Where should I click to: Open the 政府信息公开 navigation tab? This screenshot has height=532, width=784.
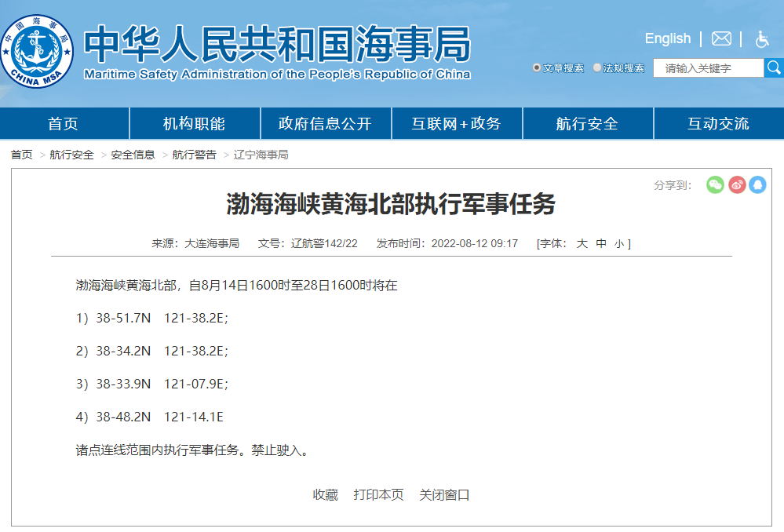tap(326, 123)
